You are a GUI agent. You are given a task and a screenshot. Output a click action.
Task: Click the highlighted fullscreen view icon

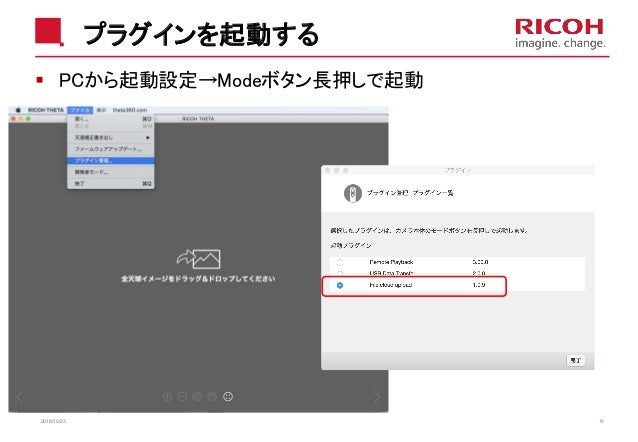pyautogui.click(x=228, y=396)
